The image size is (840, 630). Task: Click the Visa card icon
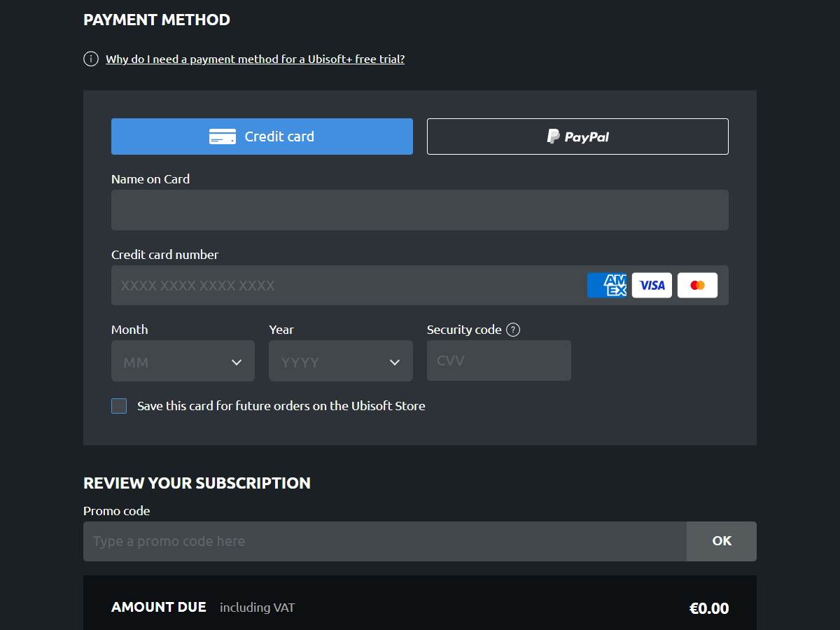click(652, 286)
